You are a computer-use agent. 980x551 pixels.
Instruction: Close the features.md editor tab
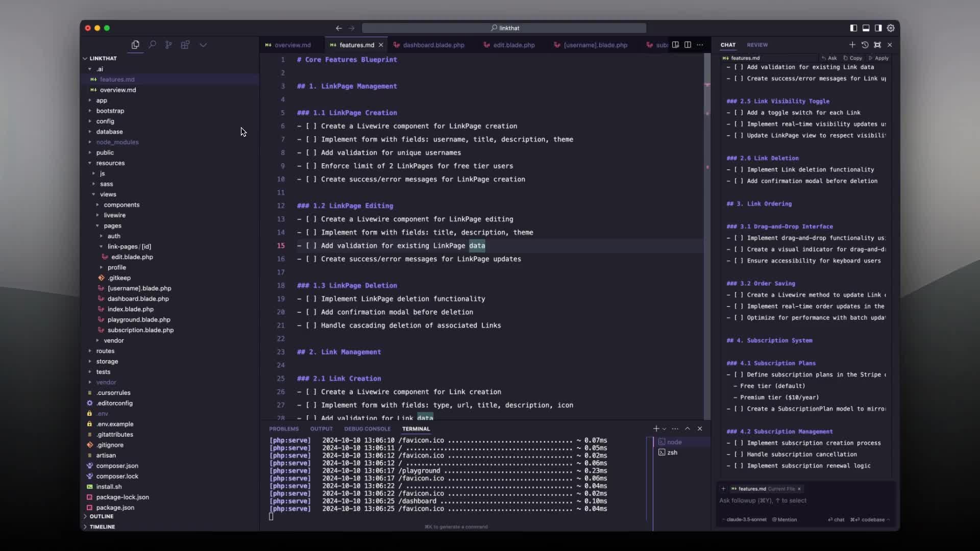pyautogui.click(x=381, y=45)
